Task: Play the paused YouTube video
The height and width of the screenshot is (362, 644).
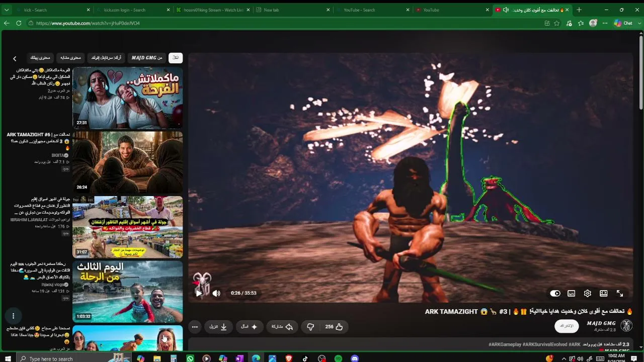Action: pos(199,293)
